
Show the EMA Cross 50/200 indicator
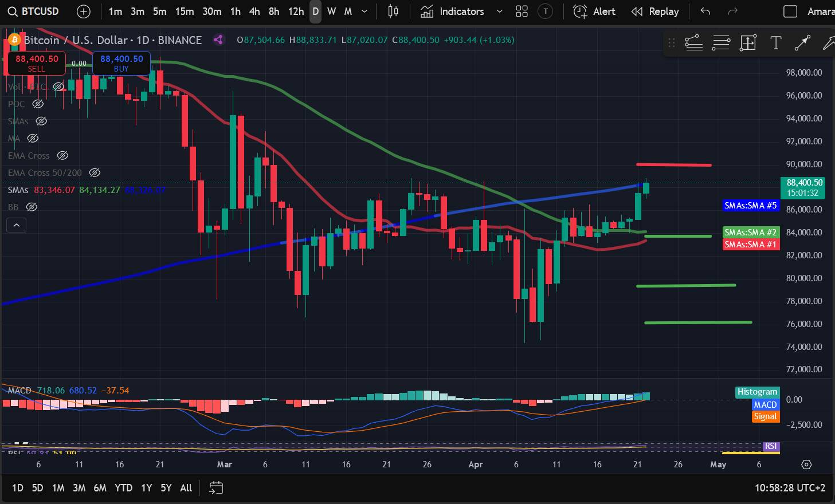pos(95,172)
